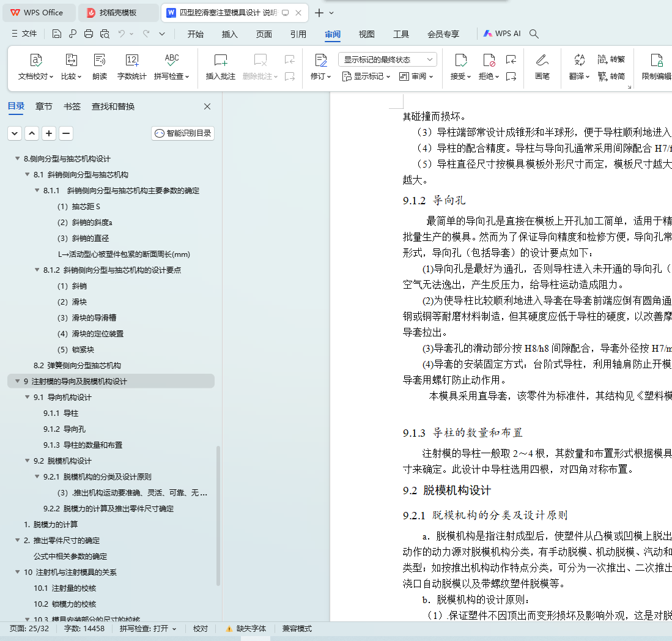The width and height of the screenshot is (672, 641).
Task: Collapse the 9.1 导向机构设计 outline node
Action: tap(28, 397)
